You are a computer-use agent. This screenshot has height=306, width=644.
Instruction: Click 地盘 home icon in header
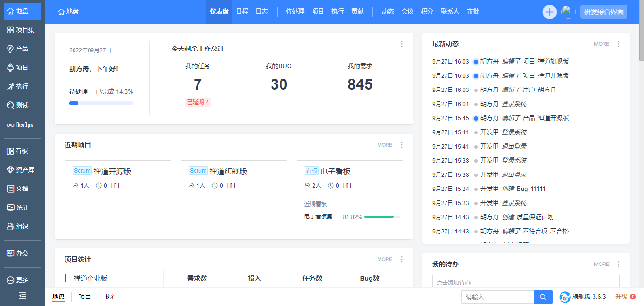(68, 12)
